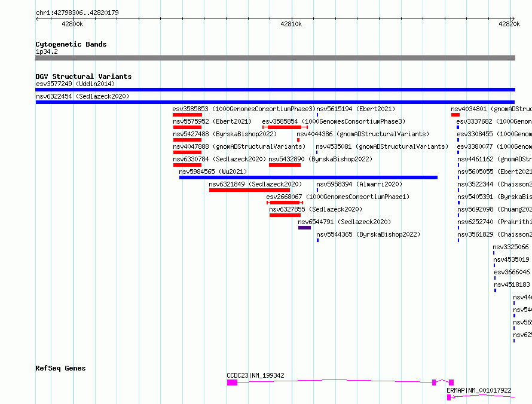Viewport: 532px width, 404px height.
Task: Open nsv6322454 (Sedlazeck2020) variant label
Action: (82, 96)
